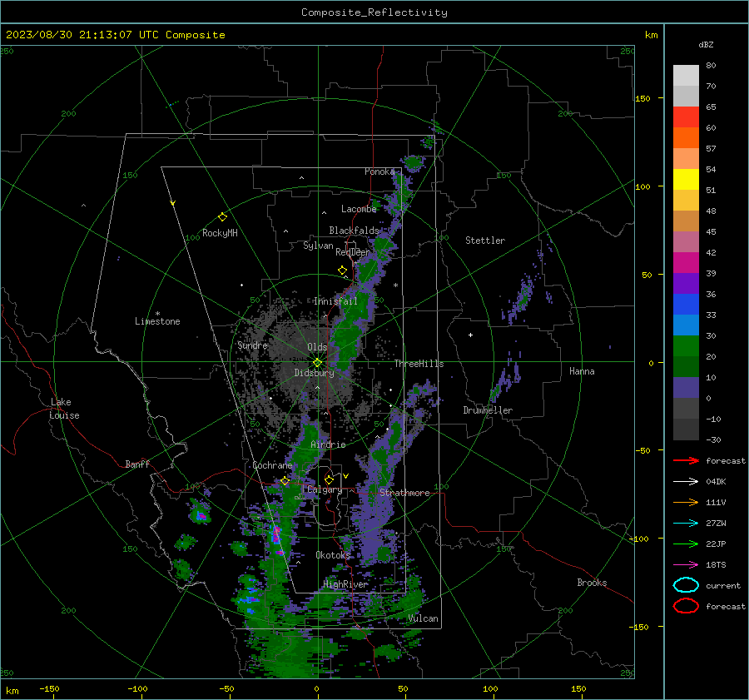Click the Vulcan label

[x=424, y=618]
